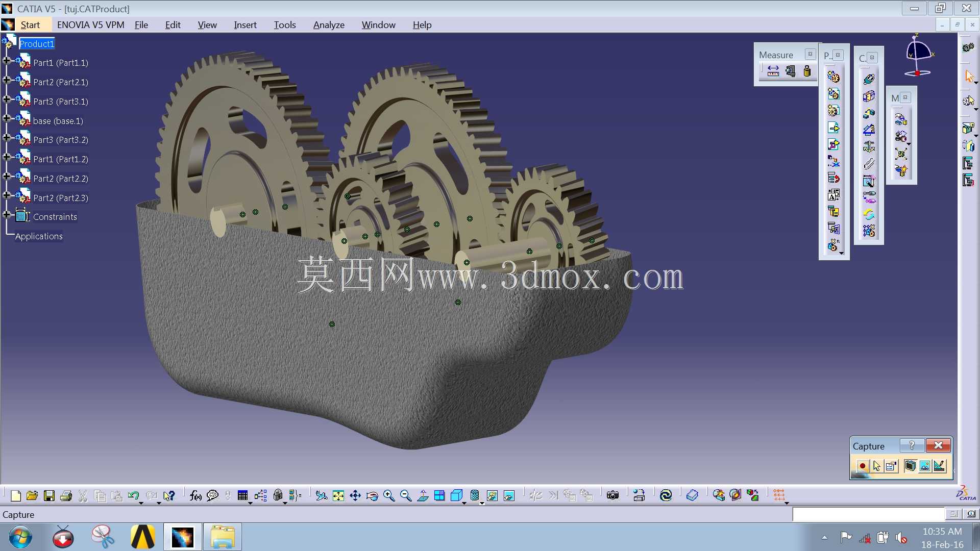Select the Rotate view tool
Viewport: 980px width, 551px height.
(x=372, y=495)
